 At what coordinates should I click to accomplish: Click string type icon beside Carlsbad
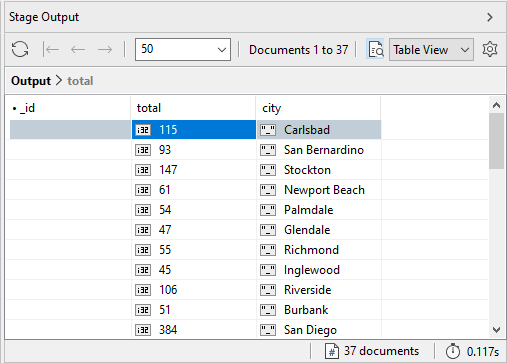pyautogui.click(x=268, y=130)
